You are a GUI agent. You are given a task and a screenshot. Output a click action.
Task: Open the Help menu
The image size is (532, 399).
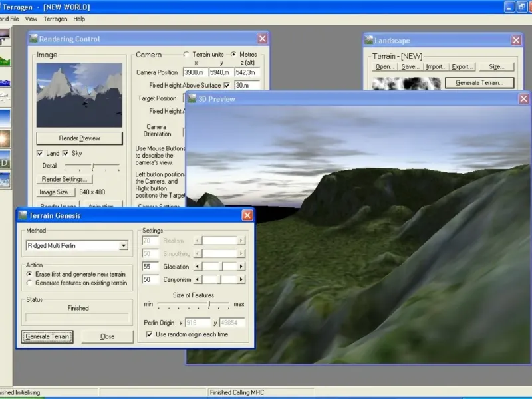[x=79, y=19]
